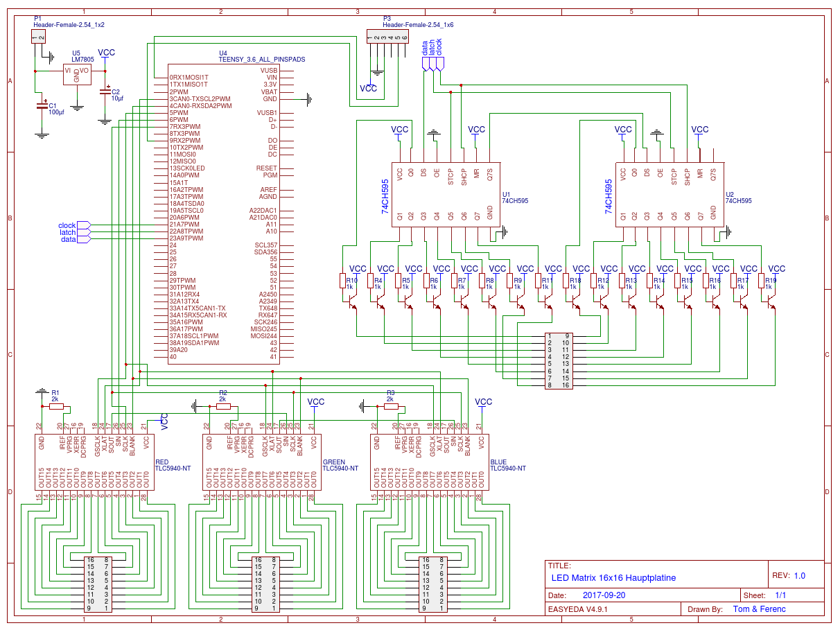Click the EASYEDA V4.9.1 version text
This screenshot has height=630, width=840.
coord(578,609)
